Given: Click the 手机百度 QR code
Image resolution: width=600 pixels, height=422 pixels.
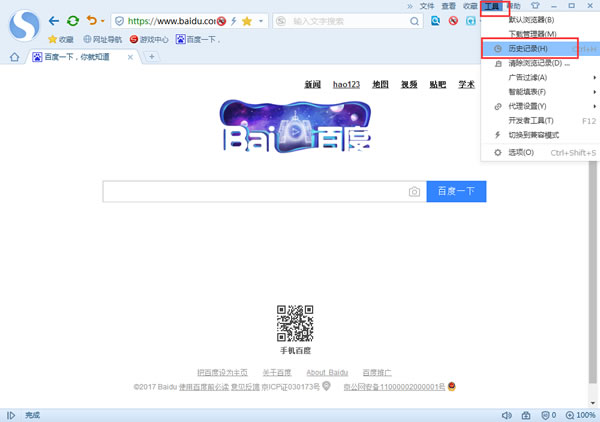Looking at the screenshot, I should pos(295,323).
